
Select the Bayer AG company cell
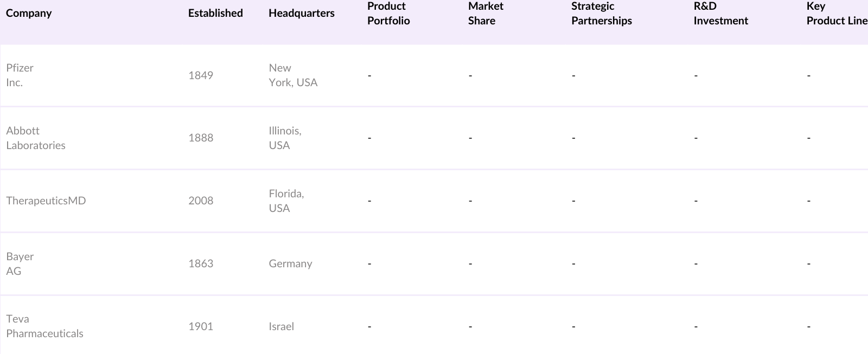coord(20,263)
